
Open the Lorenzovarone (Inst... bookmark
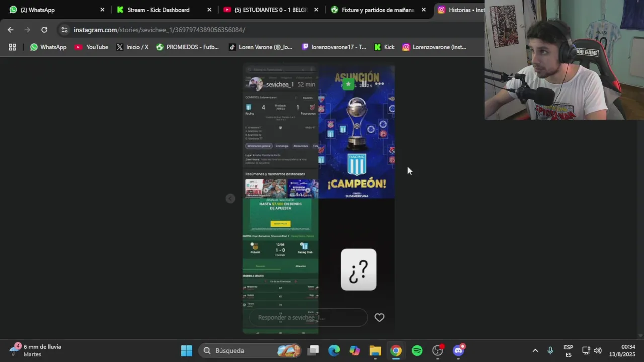tap(434, 47)
